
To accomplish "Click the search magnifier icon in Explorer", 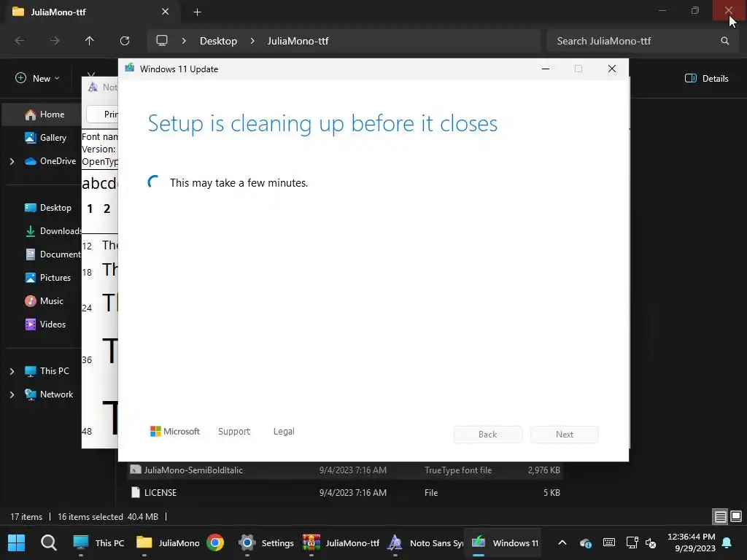I will (x=724, y=41).
